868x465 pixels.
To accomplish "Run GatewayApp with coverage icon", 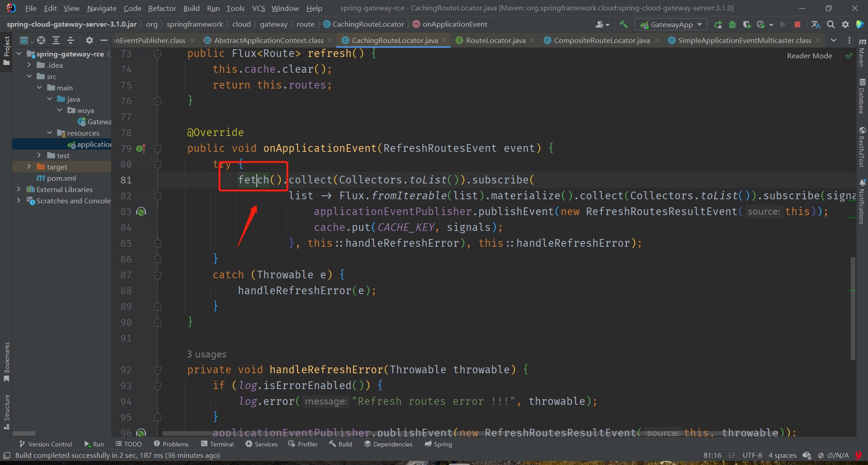I will [x=747, y=24].
